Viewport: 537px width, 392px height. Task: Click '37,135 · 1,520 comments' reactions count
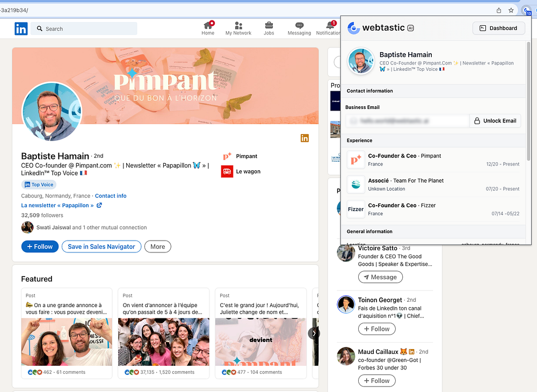[x=159, y=372]
